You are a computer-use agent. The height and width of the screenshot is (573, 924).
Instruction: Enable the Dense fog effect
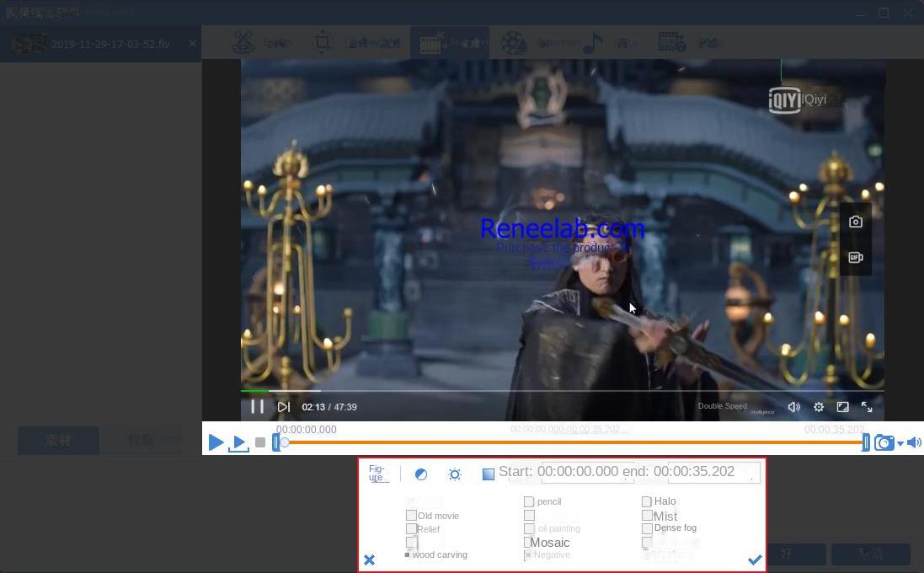[x=646, y=528]
